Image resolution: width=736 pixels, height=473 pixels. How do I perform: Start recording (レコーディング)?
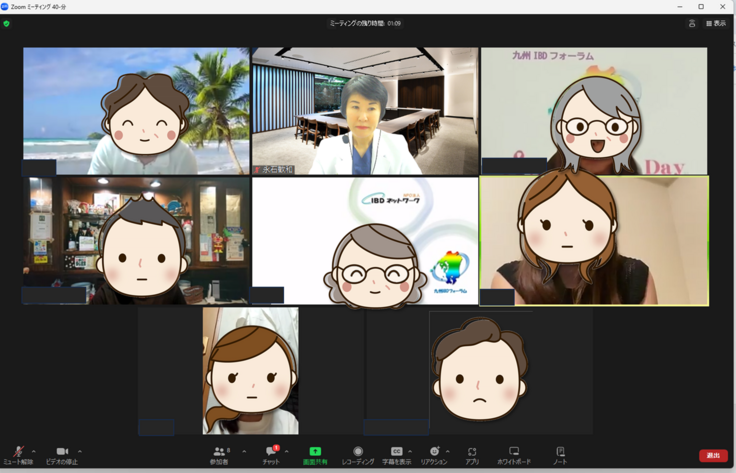pyautogui.click(x=358, y=453)
